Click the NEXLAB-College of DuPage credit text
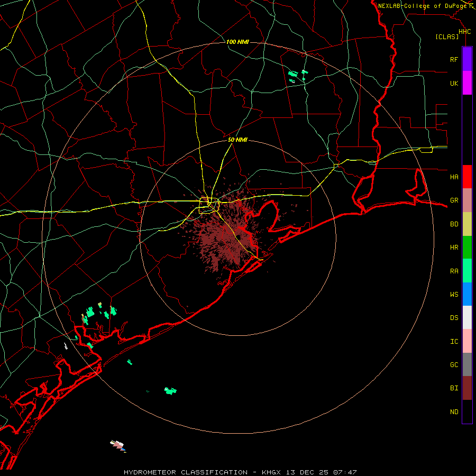Image resolution: width=476 pixels, height=476 pixels. click(422, 6)
